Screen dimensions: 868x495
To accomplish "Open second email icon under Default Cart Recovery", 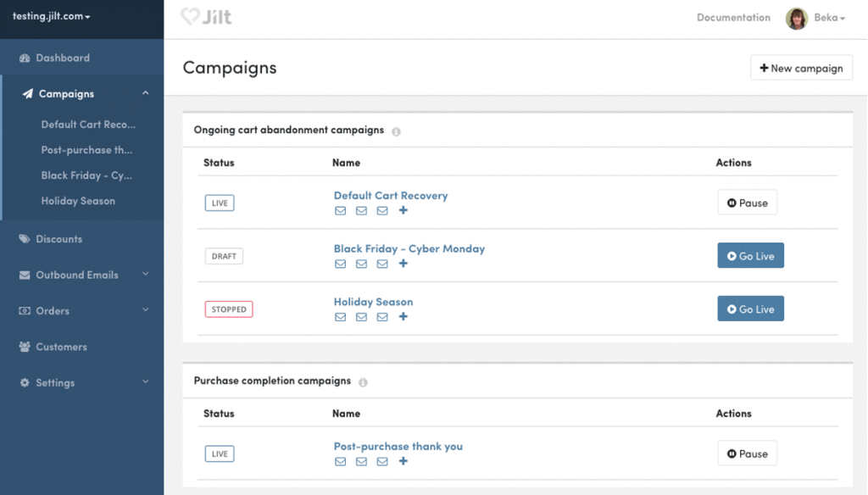I will 361,210.
